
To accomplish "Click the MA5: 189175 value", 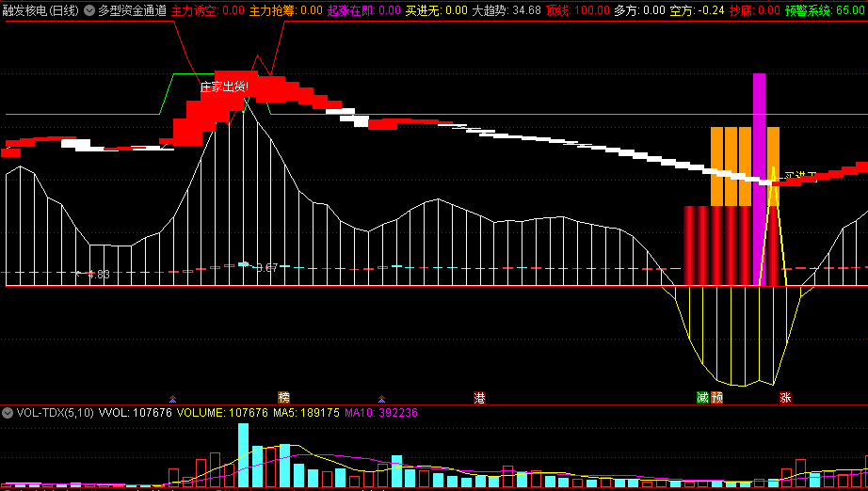I will click(x=306, y=413).
